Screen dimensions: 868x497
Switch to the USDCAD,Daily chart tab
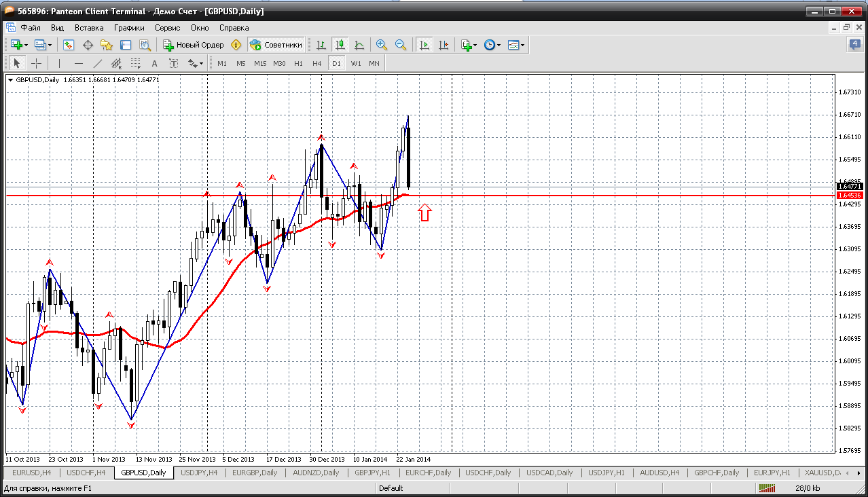[549, 473]
